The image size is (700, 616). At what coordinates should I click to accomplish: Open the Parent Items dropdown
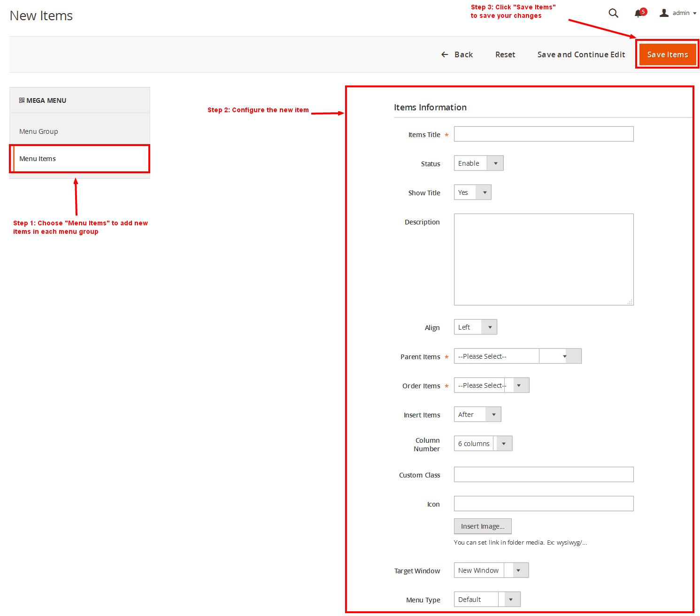[517, 356]
